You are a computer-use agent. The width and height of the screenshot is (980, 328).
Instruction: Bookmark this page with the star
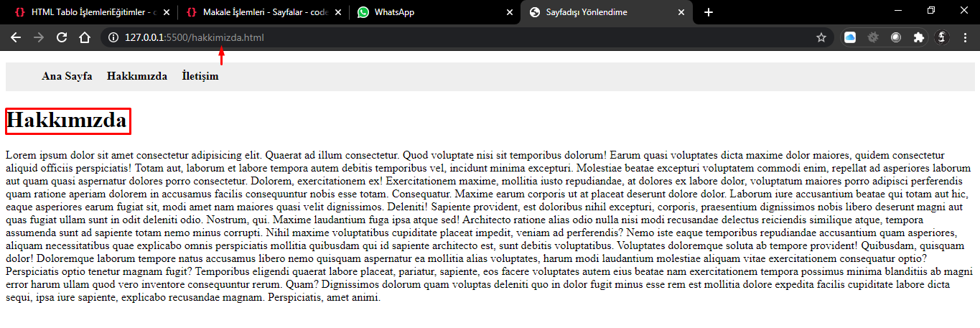(821, 37)
